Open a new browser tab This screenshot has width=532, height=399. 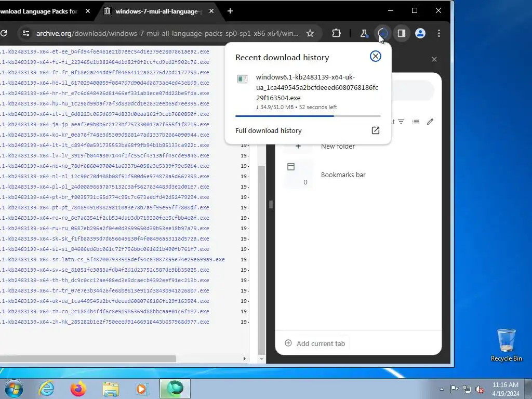coord(230,11)
